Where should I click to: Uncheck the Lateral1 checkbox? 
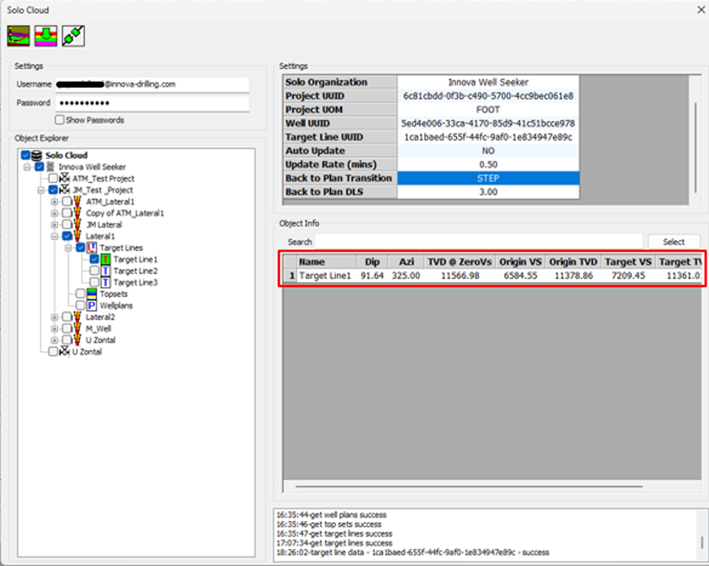66,236
